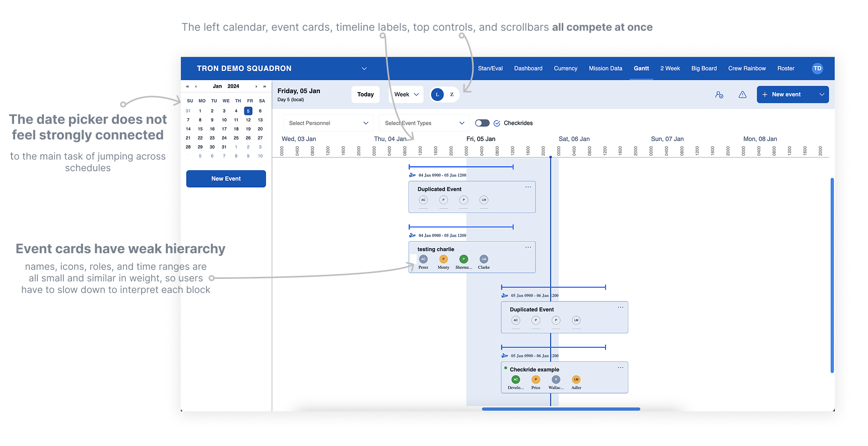The height and width of the screenshot is (446, 868).
Task: Click Monty pilot avatar on testing charlie
Action: pos(443,259)
